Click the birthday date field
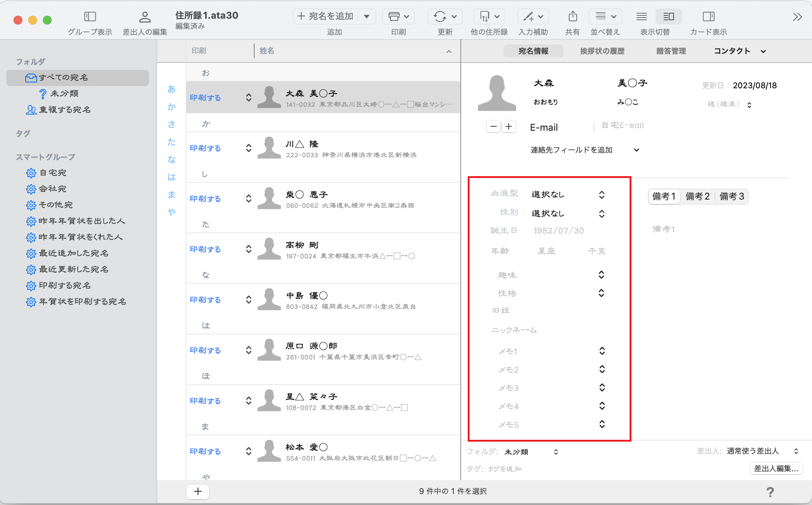 [x=559, y=231]
